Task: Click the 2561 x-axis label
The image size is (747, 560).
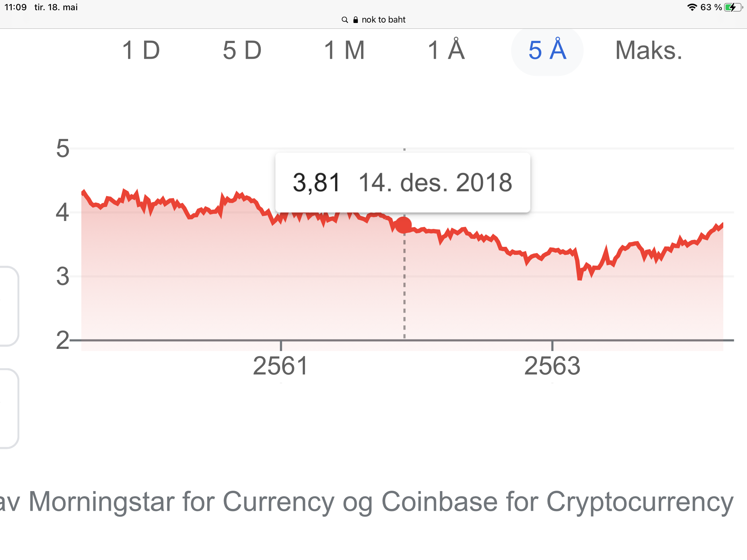Action: pyautogui.click(x=280, y=366)
